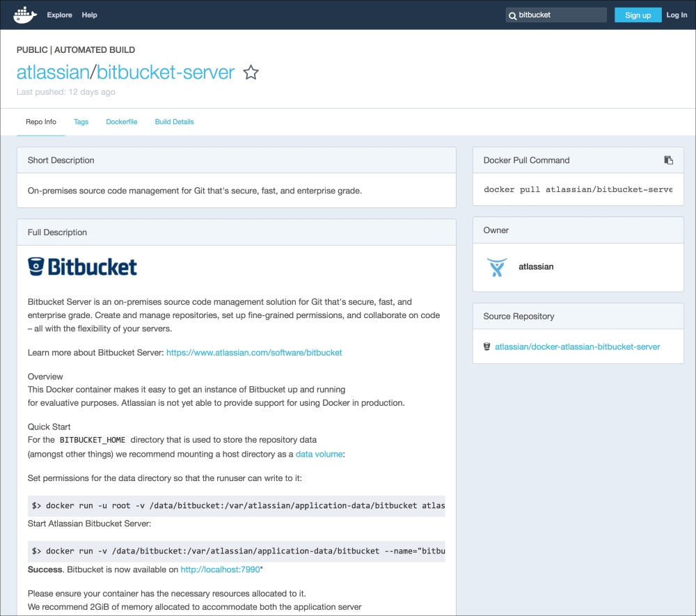Select the Repo Info tab
This screenshot has height=616, width=696.
click(41, 122)
